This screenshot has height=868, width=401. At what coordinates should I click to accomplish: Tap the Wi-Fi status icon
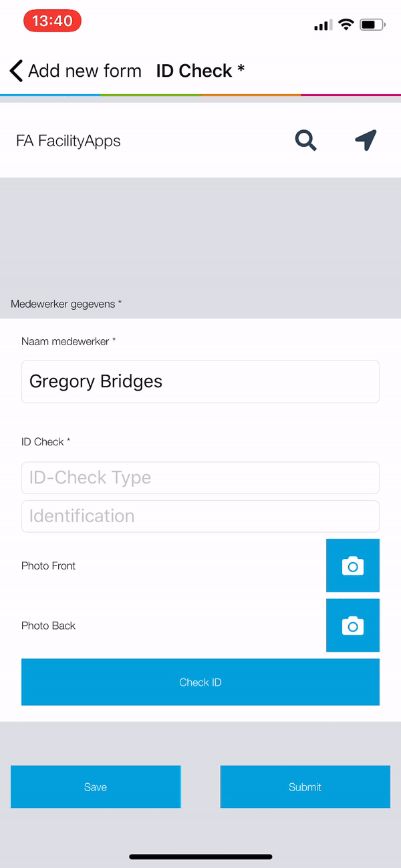[x=346, y=25]
